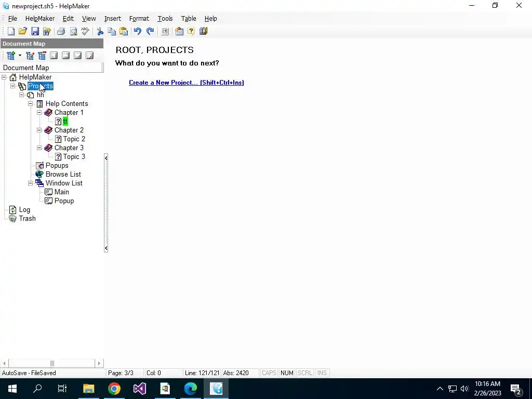Click the delete node icon with red minus
This screenshot has height=399, width=532.
tap(42, 55)
